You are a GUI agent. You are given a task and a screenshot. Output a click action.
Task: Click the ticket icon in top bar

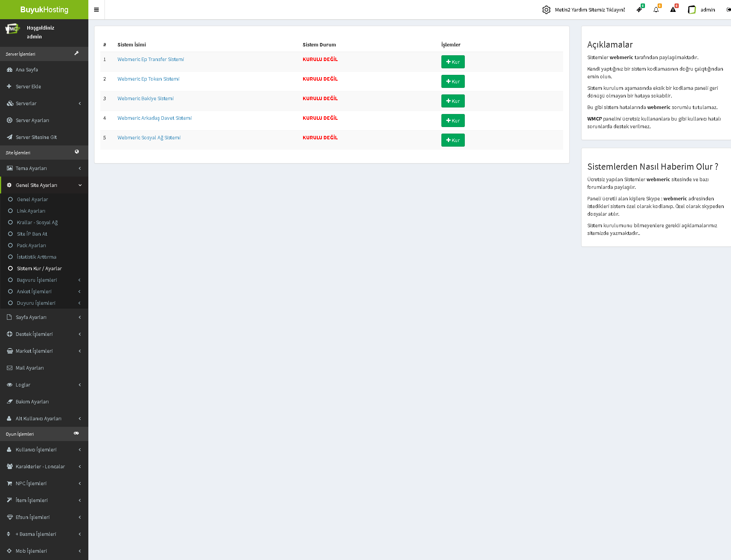pyautogui.click(x=639, y=10)
